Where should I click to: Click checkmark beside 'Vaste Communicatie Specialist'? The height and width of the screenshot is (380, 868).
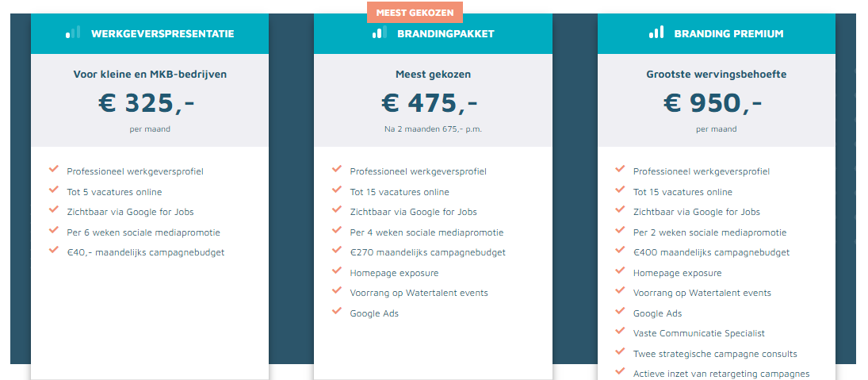(620, 331)
